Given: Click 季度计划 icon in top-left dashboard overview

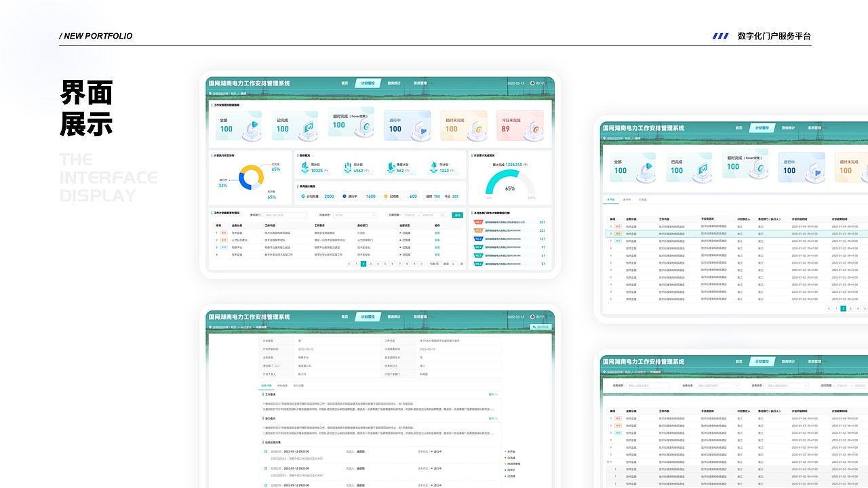Looking at the screenshot, I should click(391, 167).
